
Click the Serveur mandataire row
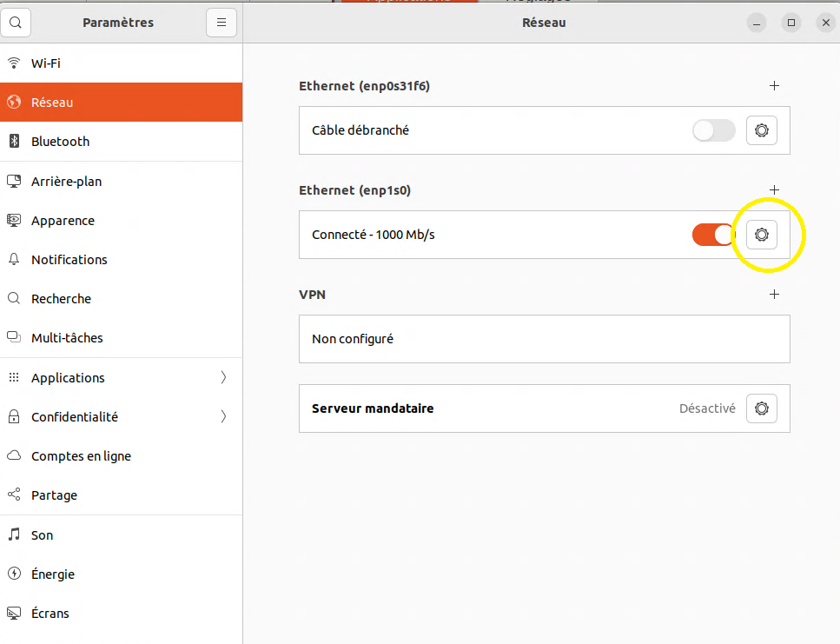[486, 408]
